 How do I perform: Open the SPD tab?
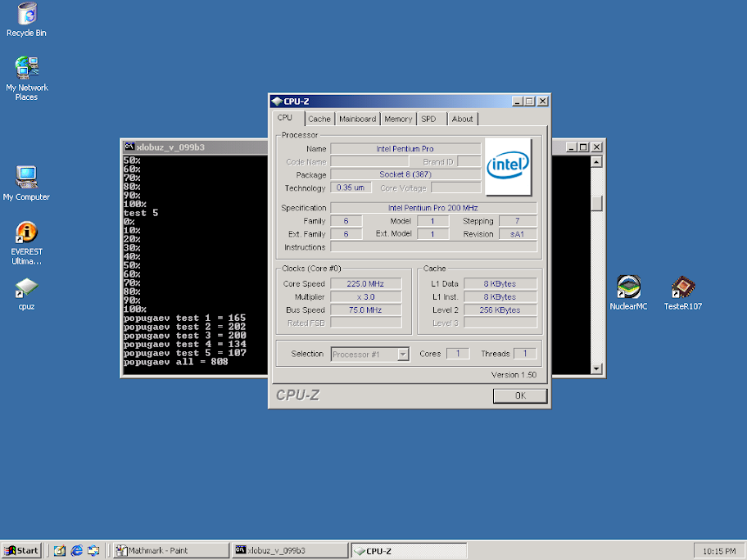click(x=432, y=119)
